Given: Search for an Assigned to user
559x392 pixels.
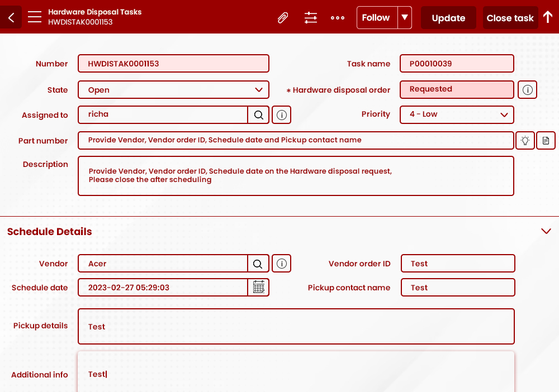Looking at the screenshot, I should [x=258, y=114].
